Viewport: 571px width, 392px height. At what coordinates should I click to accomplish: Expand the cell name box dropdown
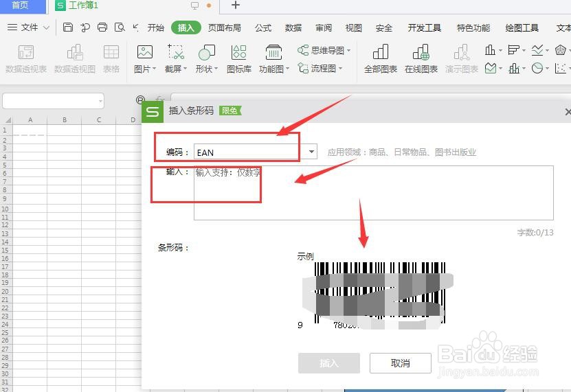tap(100, 101)
